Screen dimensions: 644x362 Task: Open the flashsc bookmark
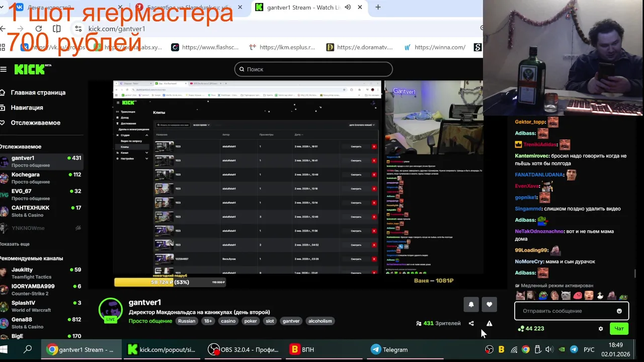point(205,47)
